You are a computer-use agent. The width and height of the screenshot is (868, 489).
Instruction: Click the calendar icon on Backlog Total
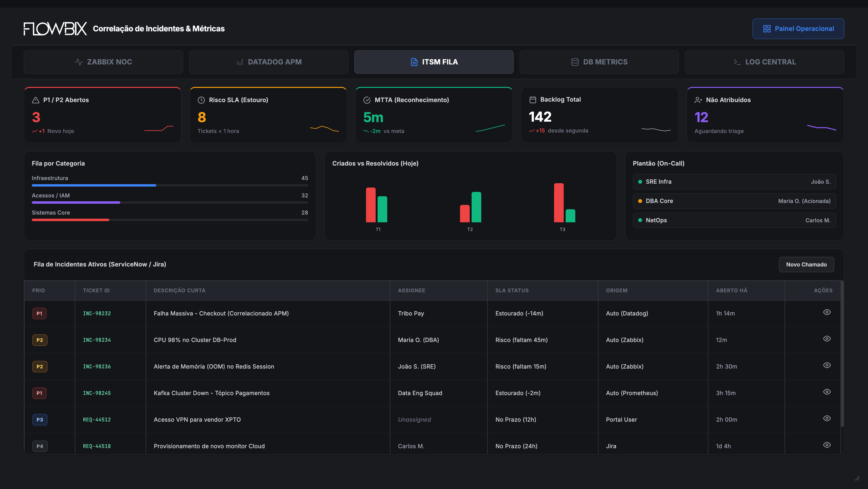[533, 100]
